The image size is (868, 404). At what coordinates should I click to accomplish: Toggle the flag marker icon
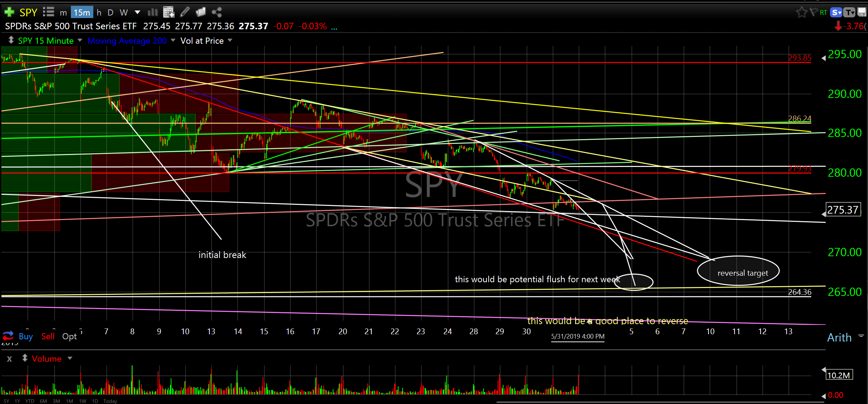pos(813,12)
